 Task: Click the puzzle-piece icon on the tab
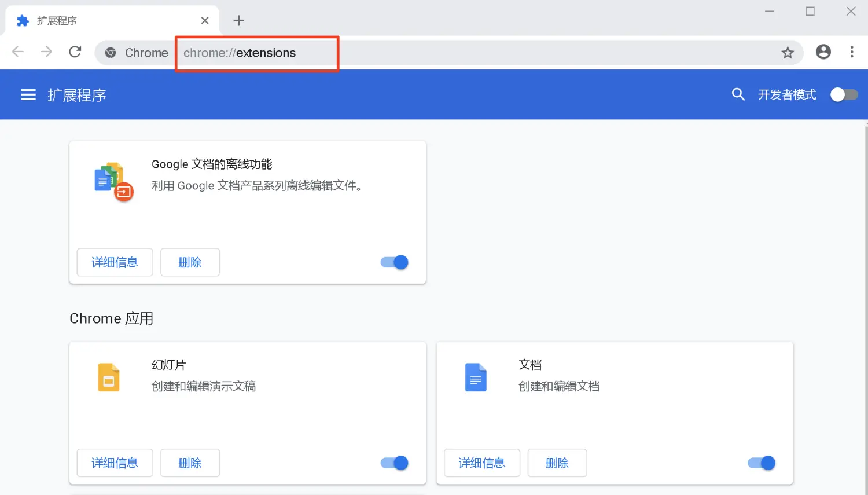[23, 21]
